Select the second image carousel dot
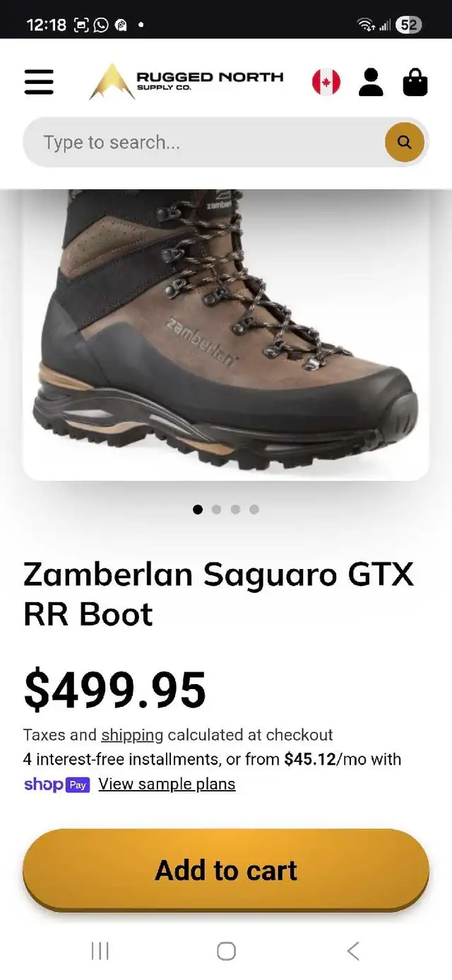The height and width of the screenshot is (980, 452). [x=216, y=509]
